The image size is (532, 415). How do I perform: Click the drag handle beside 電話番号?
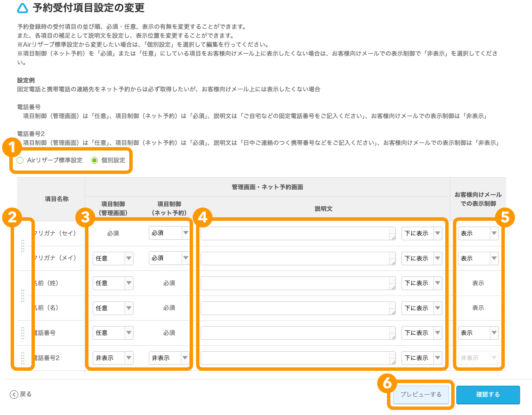pyautogui.click(x=23, y=333)
